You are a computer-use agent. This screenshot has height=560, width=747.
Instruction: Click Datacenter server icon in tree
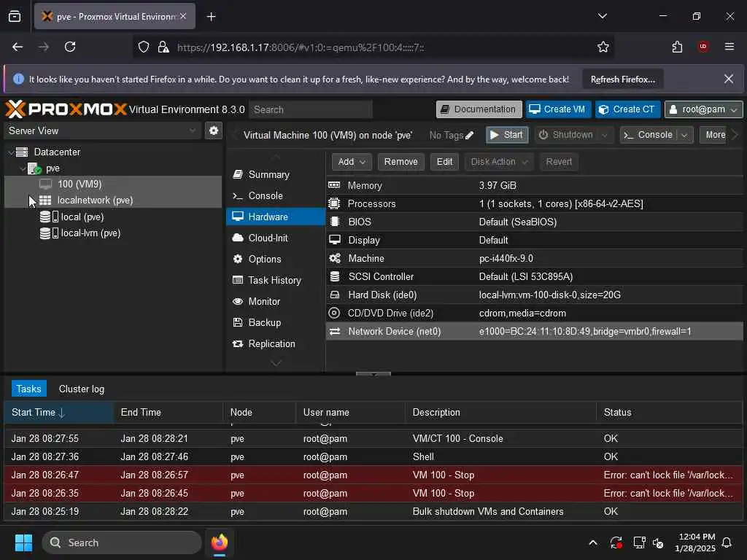pyautogui.click(x=22, y=152)
